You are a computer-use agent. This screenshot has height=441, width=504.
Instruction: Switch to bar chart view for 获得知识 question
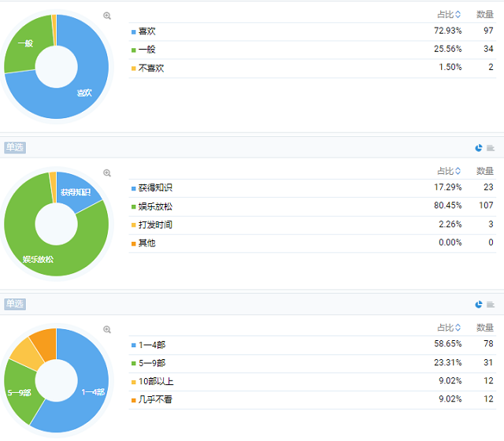click(491, 148)
